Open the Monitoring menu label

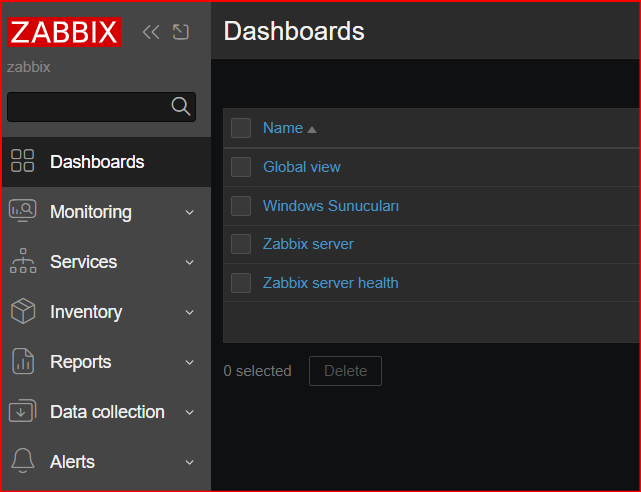91,212
